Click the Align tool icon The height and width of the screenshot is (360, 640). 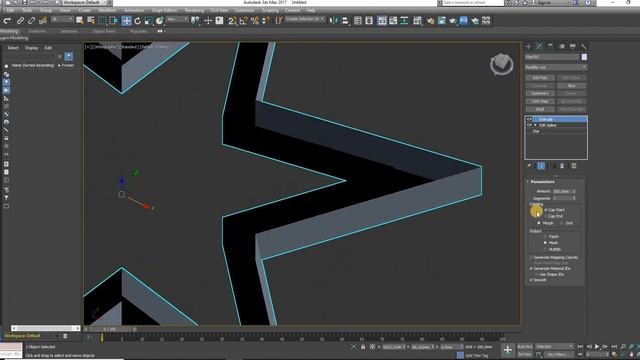coord(345,20)
